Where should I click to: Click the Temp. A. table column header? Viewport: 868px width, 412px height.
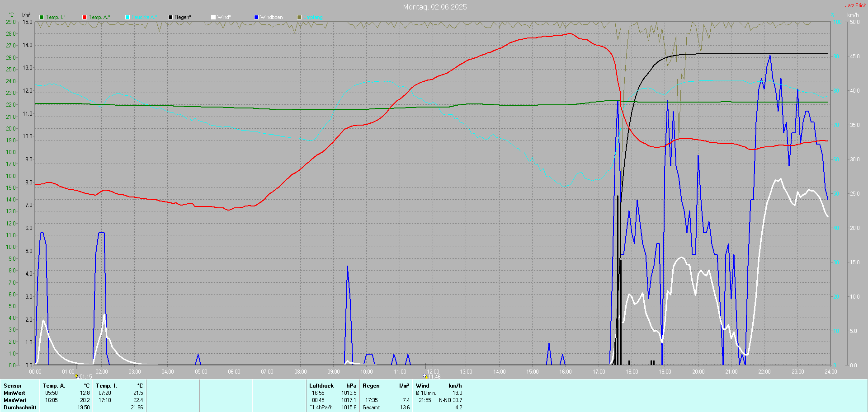click(54, 386)
